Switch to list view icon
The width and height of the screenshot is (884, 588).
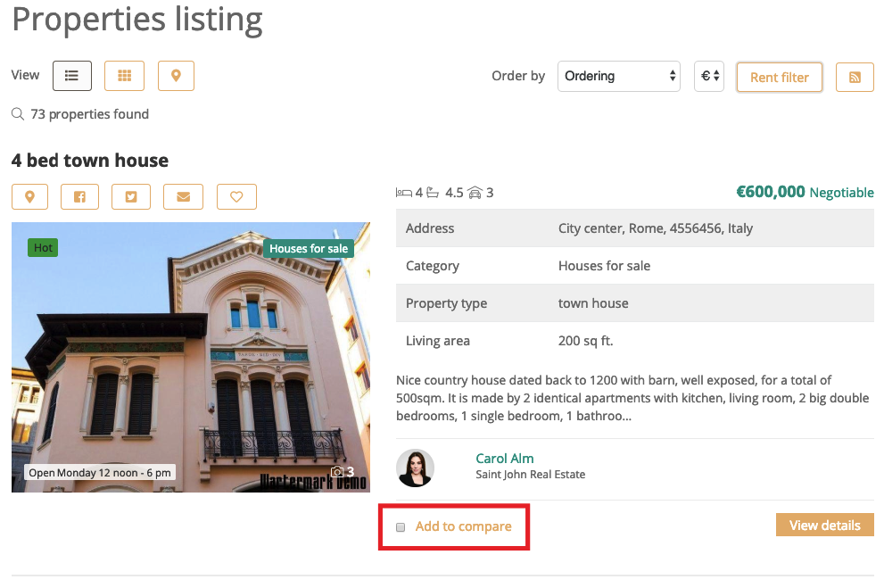[72, 76]
